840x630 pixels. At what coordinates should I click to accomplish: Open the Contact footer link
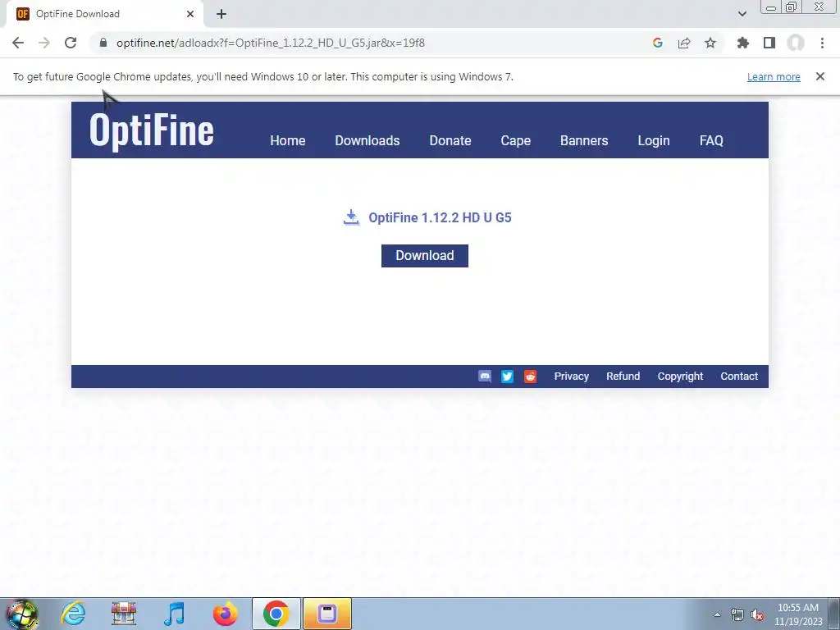point(739,377)
